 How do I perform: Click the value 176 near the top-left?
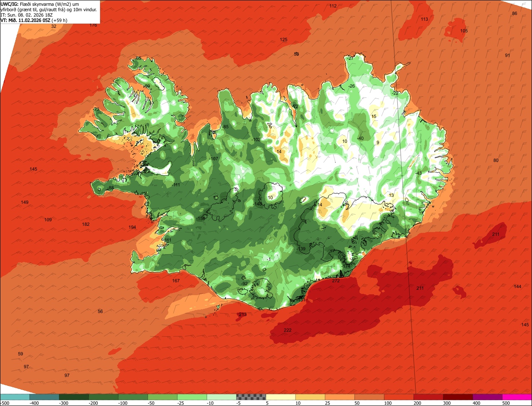point(93,25)
